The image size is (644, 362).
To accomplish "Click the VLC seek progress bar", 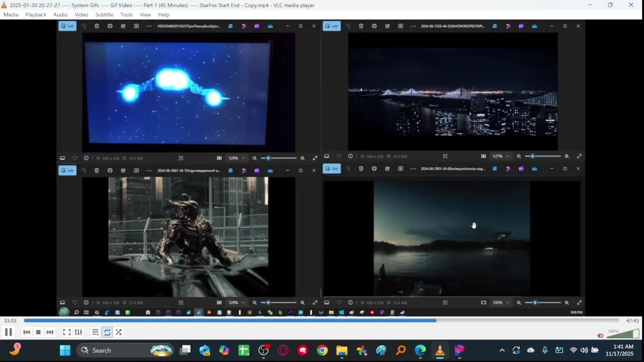I will (321, 321).
